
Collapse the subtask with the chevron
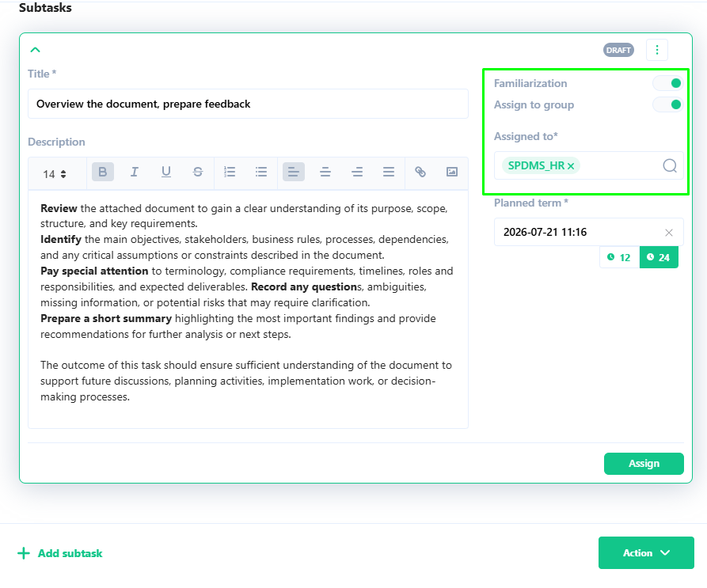(x=35, y=50)
